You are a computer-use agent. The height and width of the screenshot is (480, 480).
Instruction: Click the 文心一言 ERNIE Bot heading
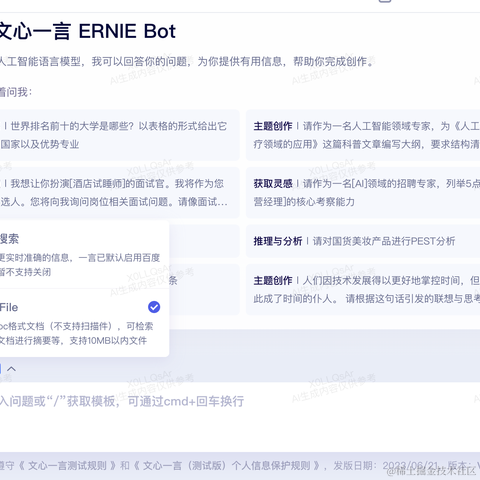[x=87, y=31]
